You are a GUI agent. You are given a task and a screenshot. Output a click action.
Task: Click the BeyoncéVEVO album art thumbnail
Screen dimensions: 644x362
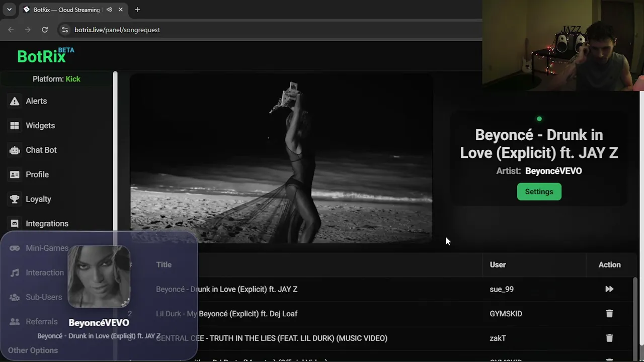(x=99, y=277)
